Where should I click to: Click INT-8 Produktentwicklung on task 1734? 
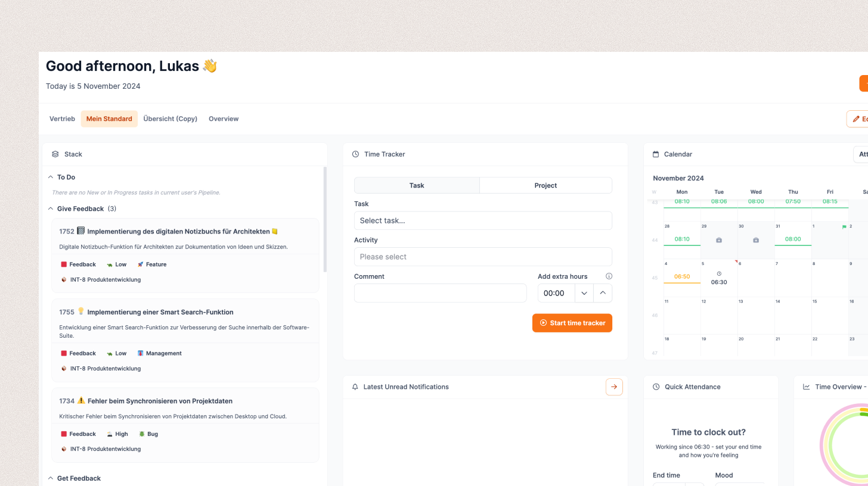(x=101, y=449)
